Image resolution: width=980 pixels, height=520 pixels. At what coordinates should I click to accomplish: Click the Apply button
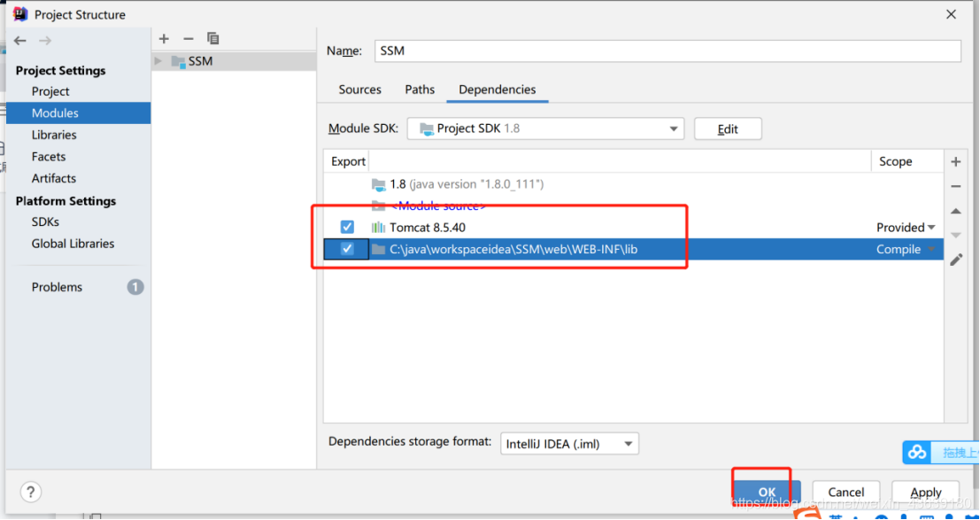(x=926, y=492)
